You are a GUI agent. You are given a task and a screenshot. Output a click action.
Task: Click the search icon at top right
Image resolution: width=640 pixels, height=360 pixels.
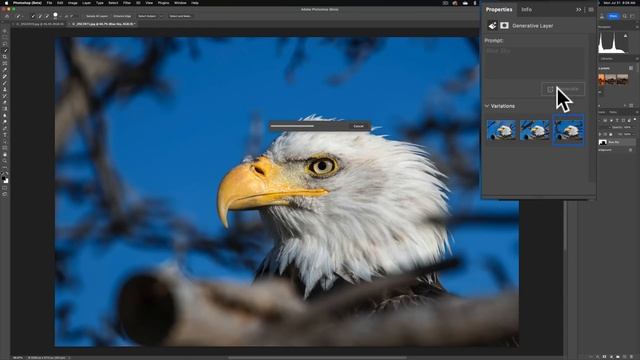pos(624,16)
